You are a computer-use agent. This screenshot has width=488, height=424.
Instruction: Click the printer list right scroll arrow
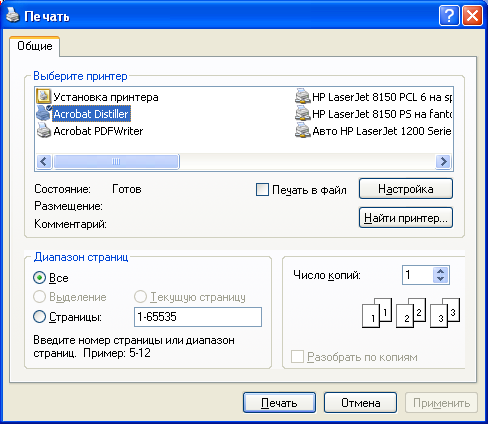tap(443, 162)
